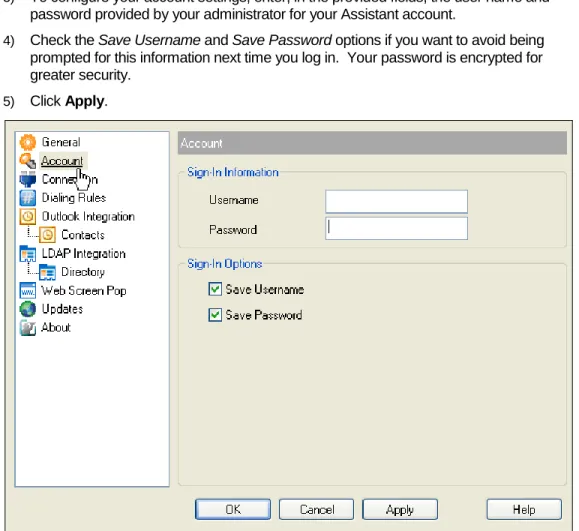Click the Apply button
Viewport: 579px width, 531px height.
coord(400,510)
